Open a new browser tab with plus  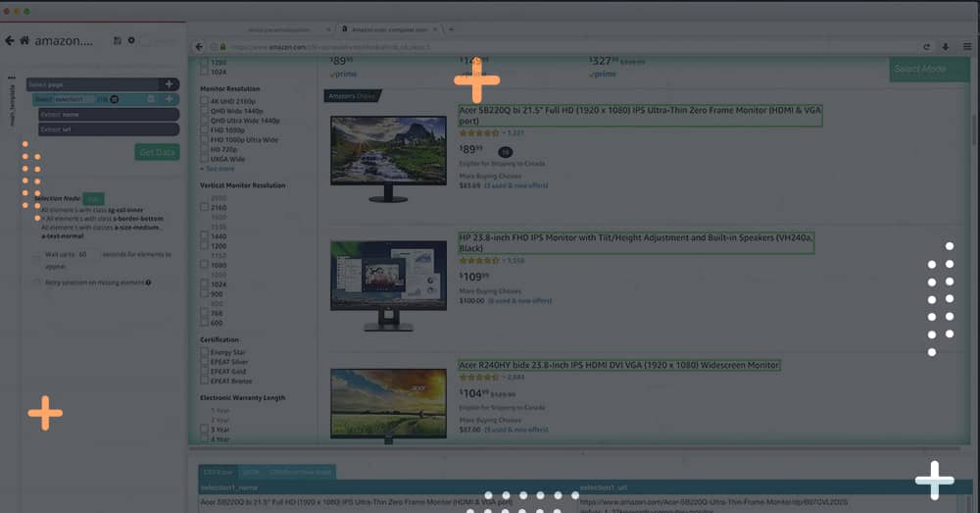click(451, 29)
